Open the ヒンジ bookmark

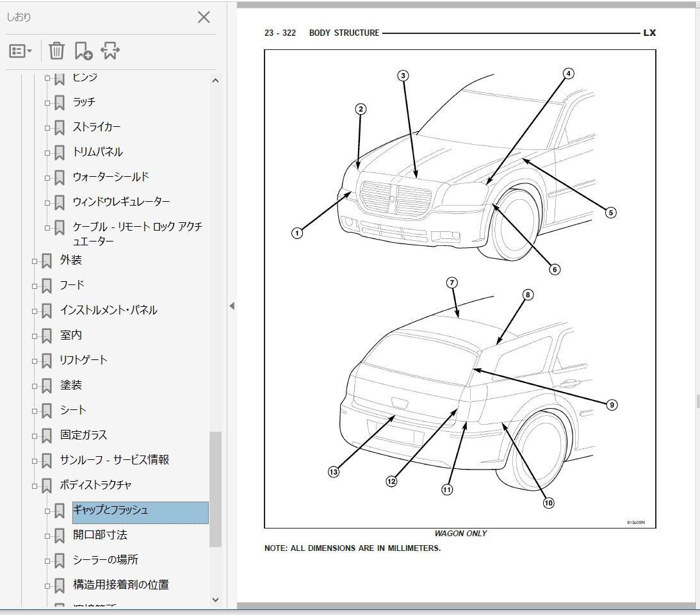tap(85, 78)
